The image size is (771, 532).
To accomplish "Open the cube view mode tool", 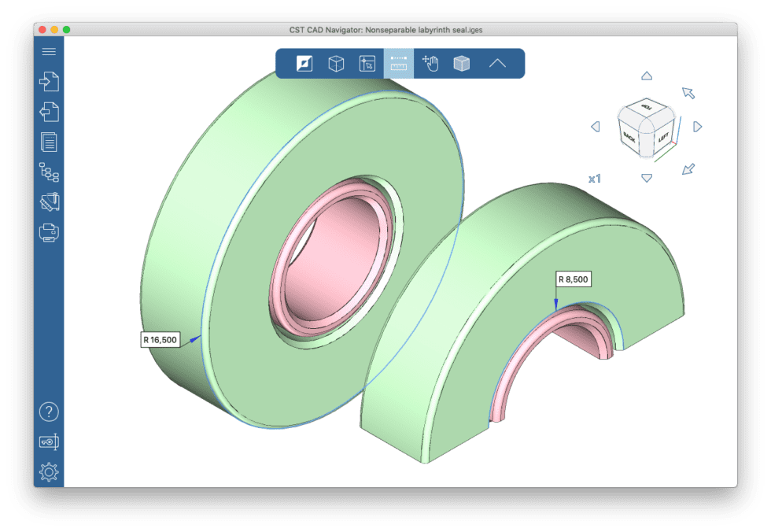I will (336, 64).
